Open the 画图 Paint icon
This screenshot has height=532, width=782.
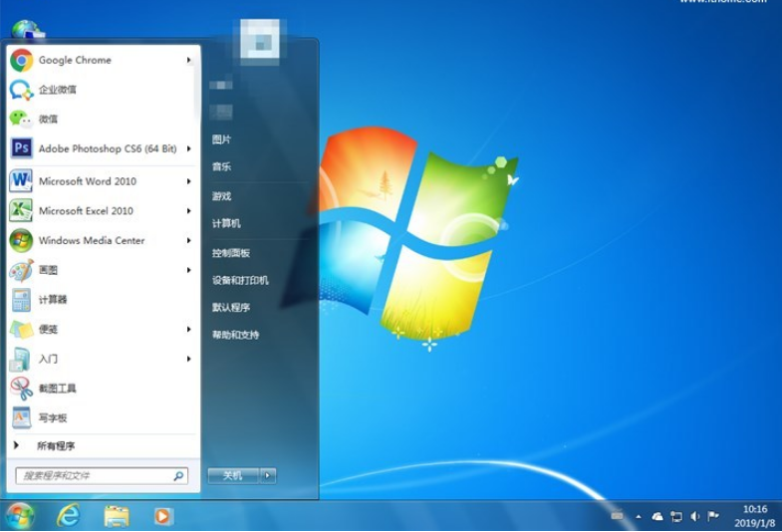(x=21, y=270)
